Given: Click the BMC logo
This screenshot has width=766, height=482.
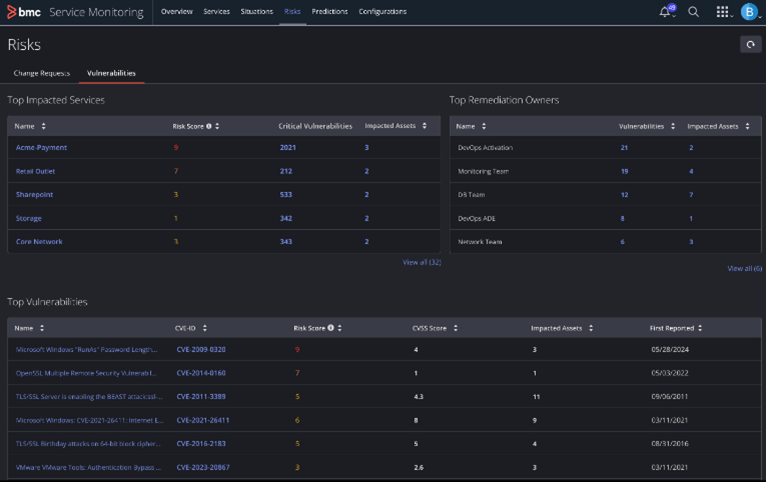Looking at the screenshot, I should pos(22,12).
